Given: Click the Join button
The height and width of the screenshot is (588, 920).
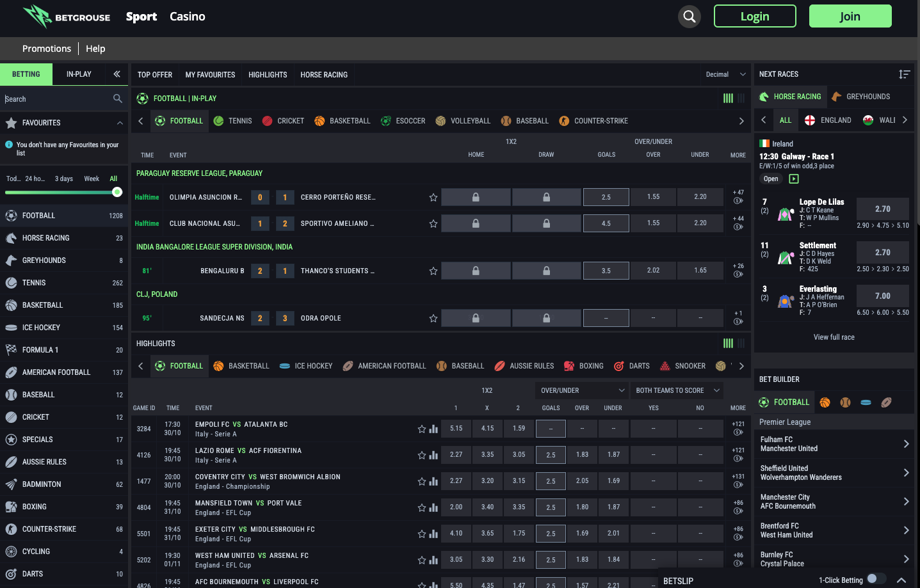Looking at the screenshot, I should 850,17.
